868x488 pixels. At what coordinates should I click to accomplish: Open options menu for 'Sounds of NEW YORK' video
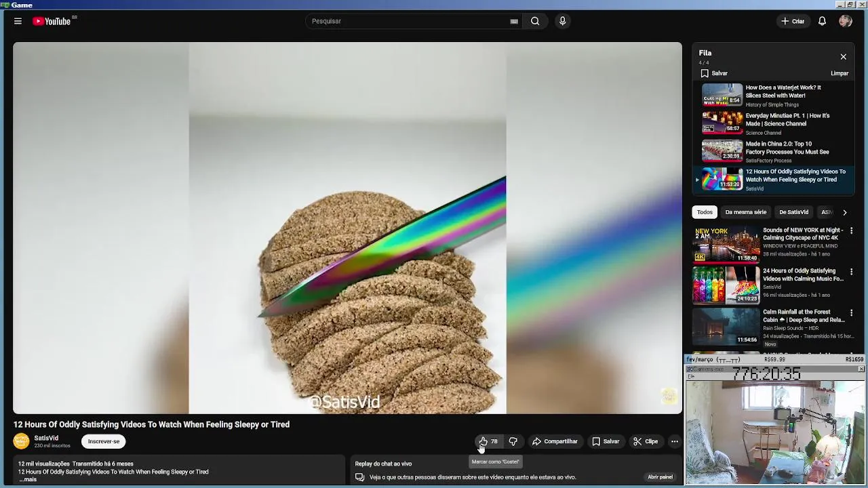851,231
